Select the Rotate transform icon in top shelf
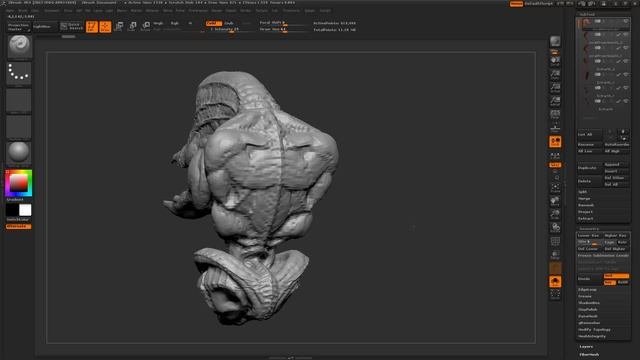This screenshot has width=640, height=360. point(146,27)
